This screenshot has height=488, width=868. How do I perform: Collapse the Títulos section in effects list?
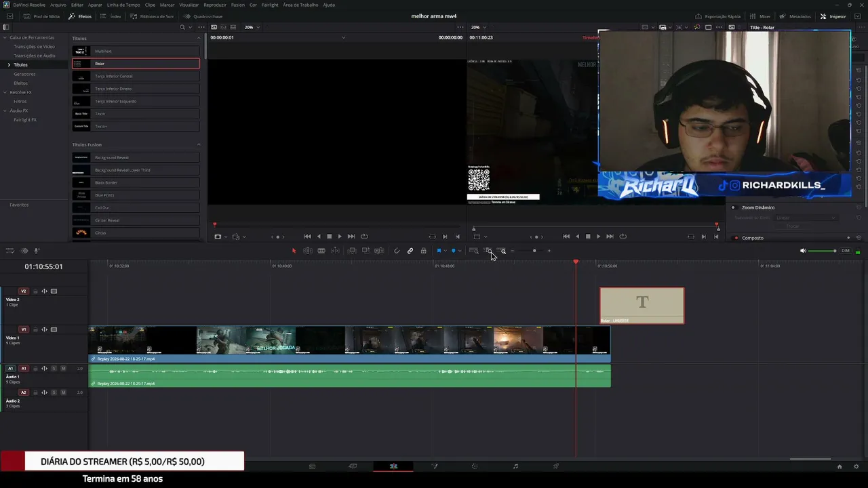point(199,38)
